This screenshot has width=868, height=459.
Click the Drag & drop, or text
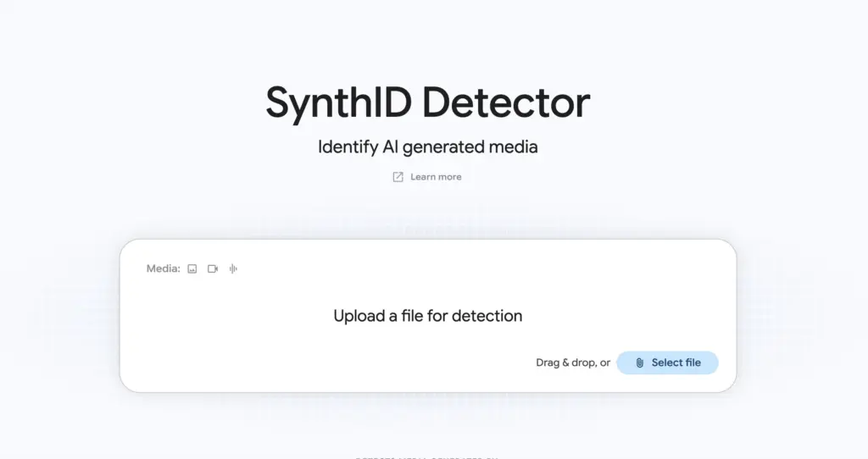click(x=573, y=362)
